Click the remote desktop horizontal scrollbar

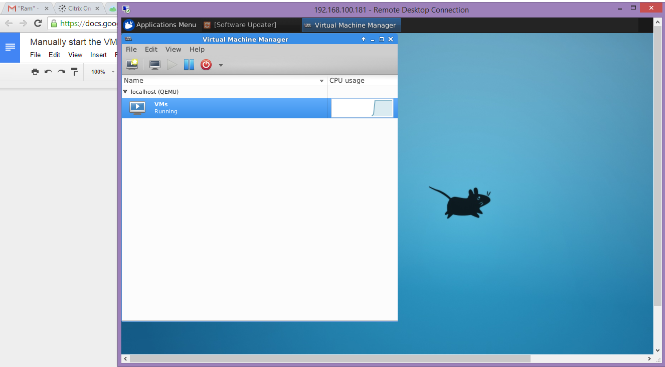[x=330, y=359]
